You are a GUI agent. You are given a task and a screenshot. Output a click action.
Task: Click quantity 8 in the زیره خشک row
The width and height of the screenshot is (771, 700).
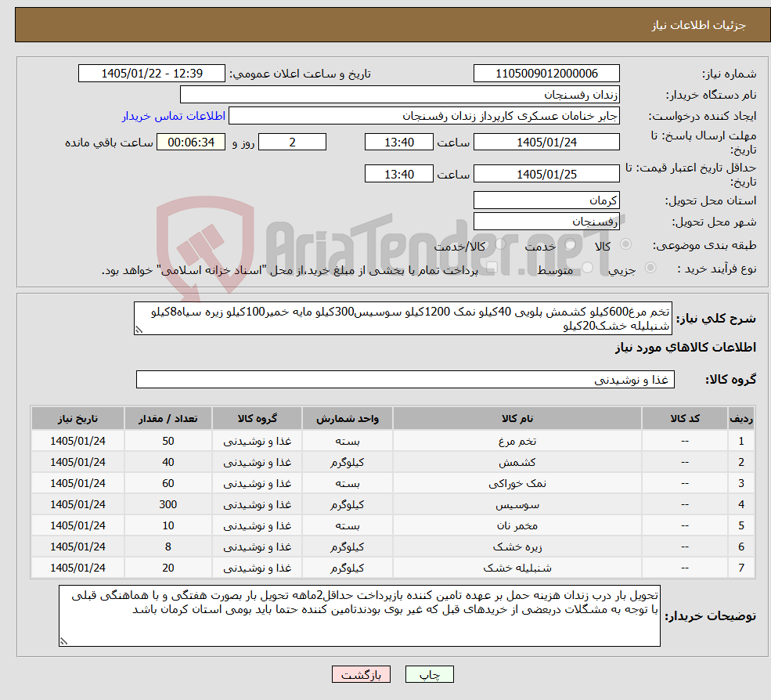(x=168, y=547)
